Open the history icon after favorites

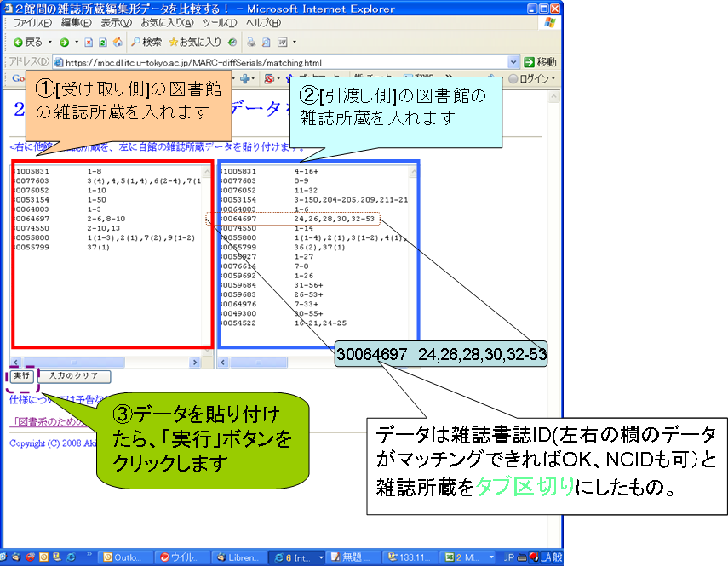tap(232, 43)
